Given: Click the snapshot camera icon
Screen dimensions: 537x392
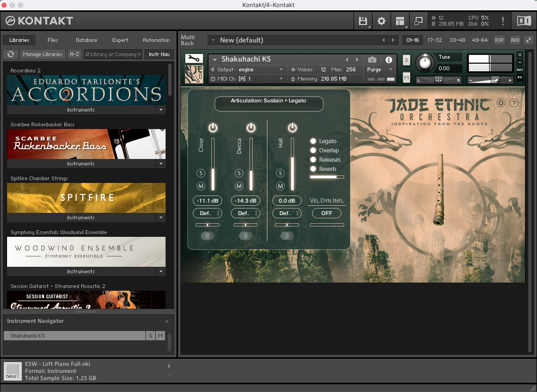Looking at the screenshot, I should click(372, 60).
